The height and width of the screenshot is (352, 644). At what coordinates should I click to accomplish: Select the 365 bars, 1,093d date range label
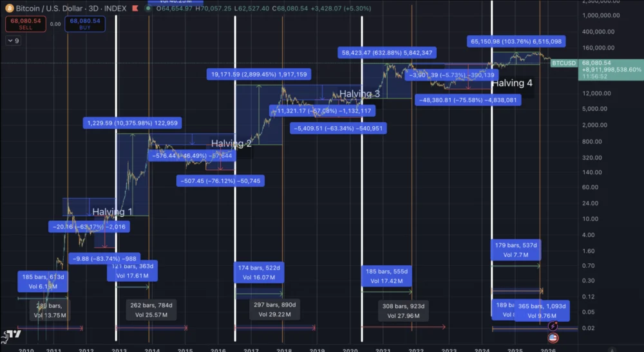coord(542,311)
